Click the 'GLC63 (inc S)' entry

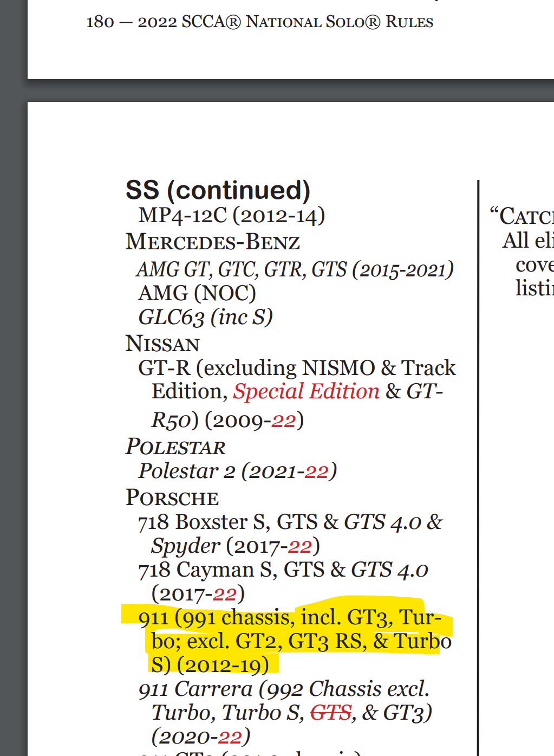(206, 317)
